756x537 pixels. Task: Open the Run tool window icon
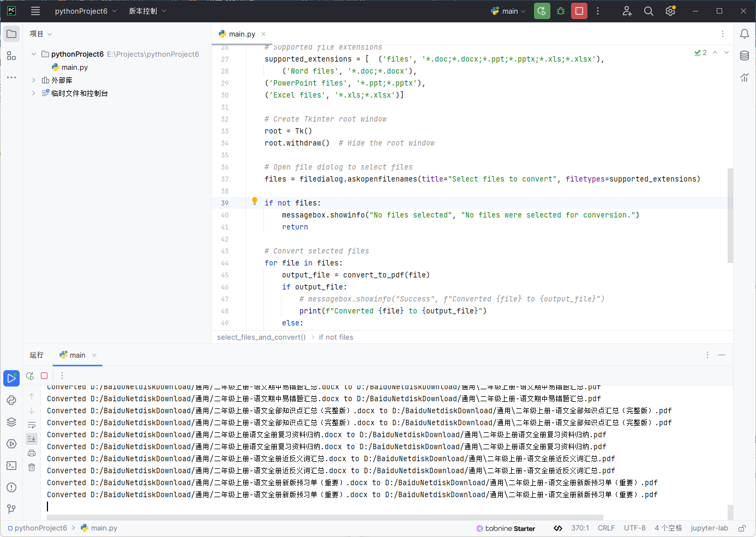[11, 378]
